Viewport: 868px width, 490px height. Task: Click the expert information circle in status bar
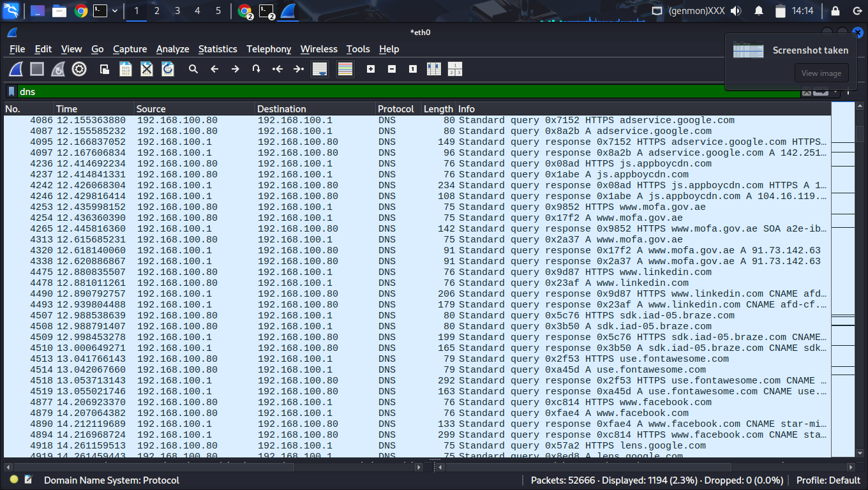coord(14,480)
